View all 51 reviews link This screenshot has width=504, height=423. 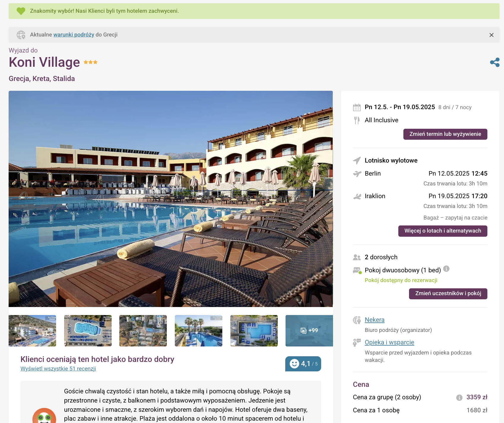coord(58,369)
